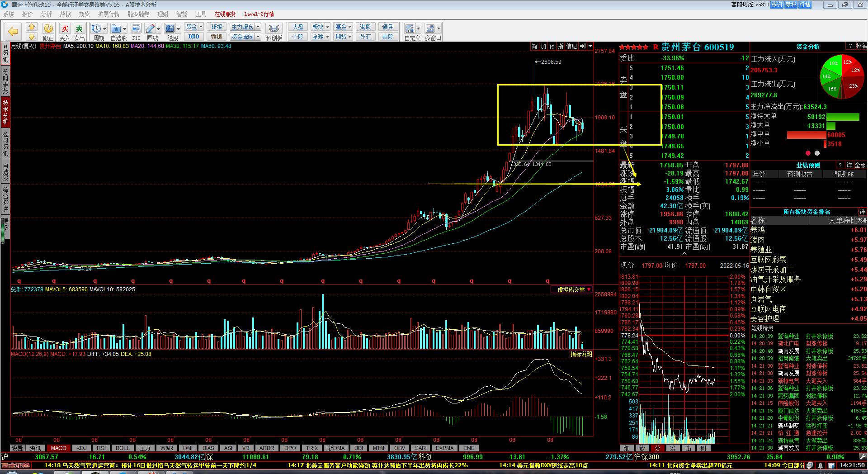Click the yellow back arrow icon
Viewport: 868px width, 474px height.
tap(13, 31)
